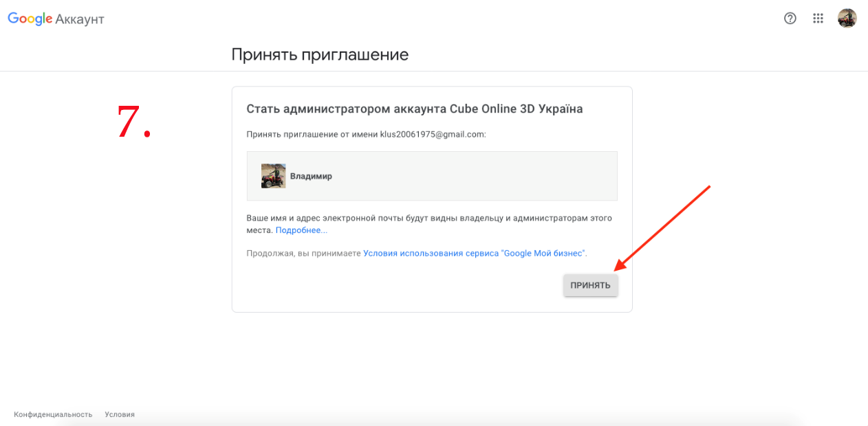
Task: Click the Аккаунт header label
Action: click(x=80, y=20)
